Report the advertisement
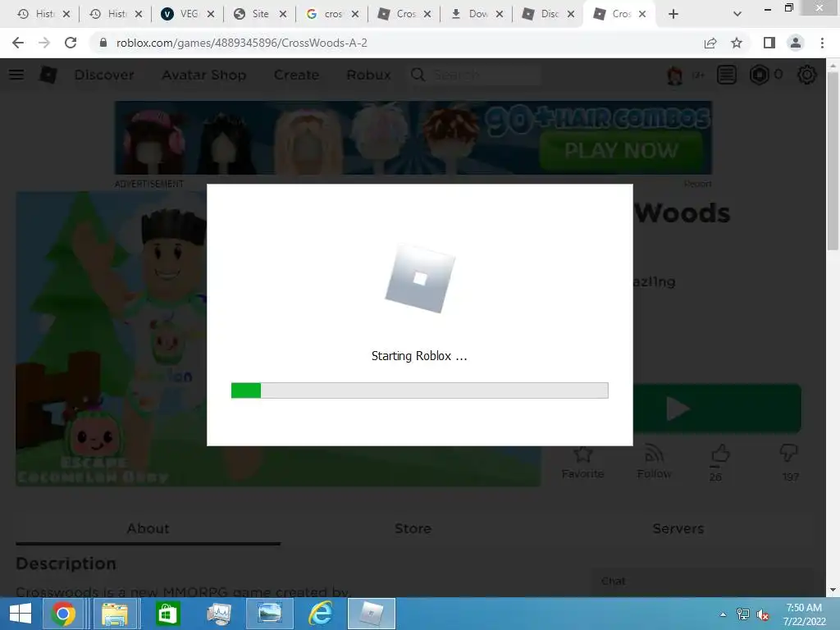The width and height of the screenshot is (840, 630). coord(697,184)
